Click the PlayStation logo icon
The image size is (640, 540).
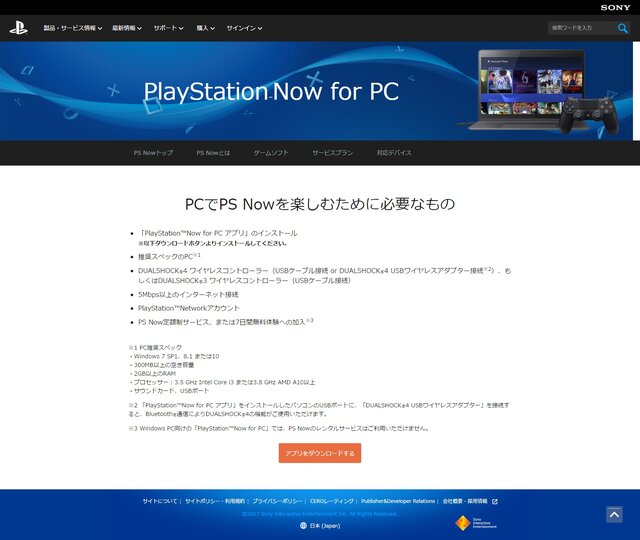(18, 28)
